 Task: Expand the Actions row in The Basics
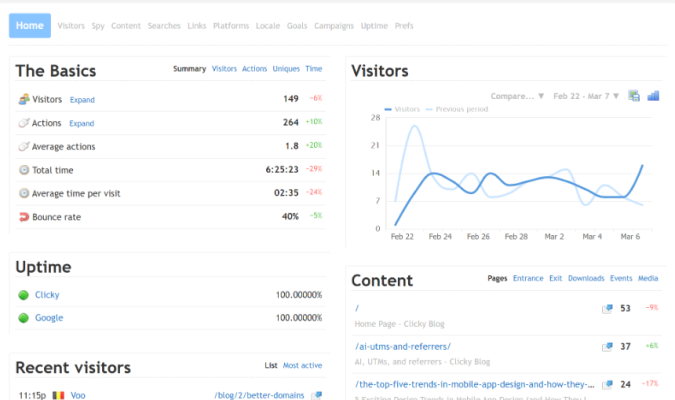(x=81, y=124)
